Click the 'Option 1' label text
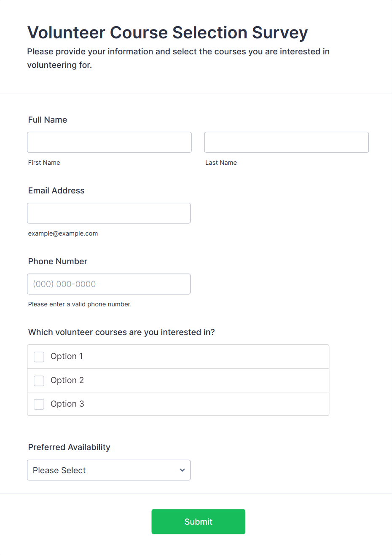Screen dimensions: 392x555 click(x=67, y=357)
